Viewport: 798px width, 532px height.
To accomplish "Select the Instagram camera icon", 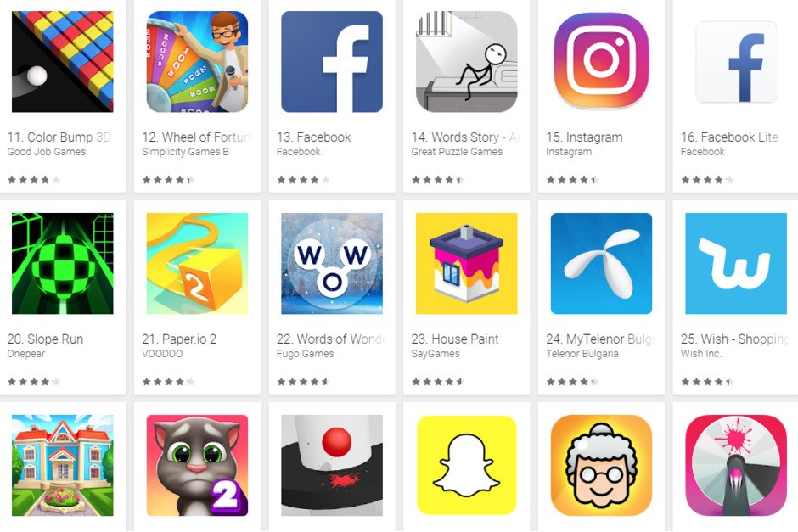I will tap(601, 60).
